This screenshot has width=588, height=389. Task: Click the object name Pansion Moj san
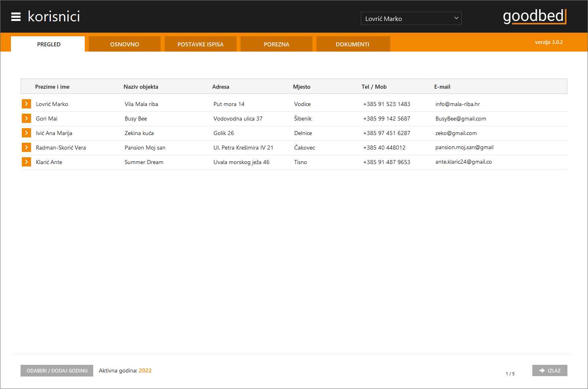coord(145,148)
